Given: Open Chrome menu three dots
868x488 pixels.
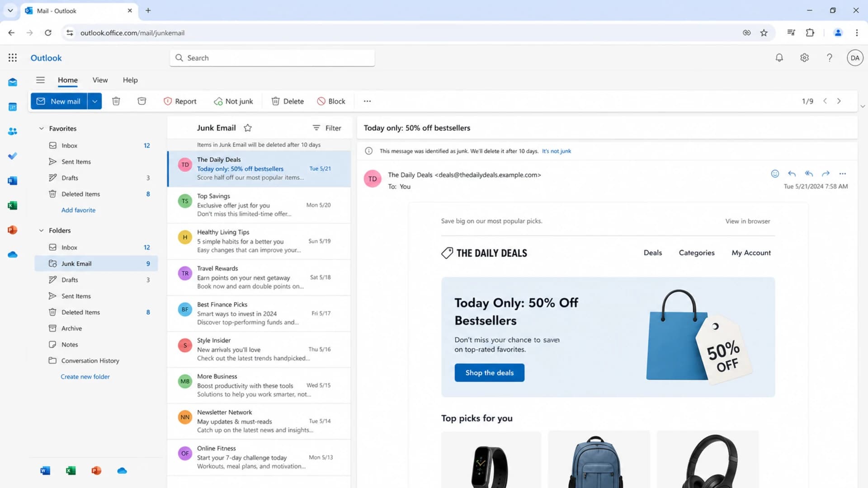Looking at the screenshot, I should coord(857,33).
